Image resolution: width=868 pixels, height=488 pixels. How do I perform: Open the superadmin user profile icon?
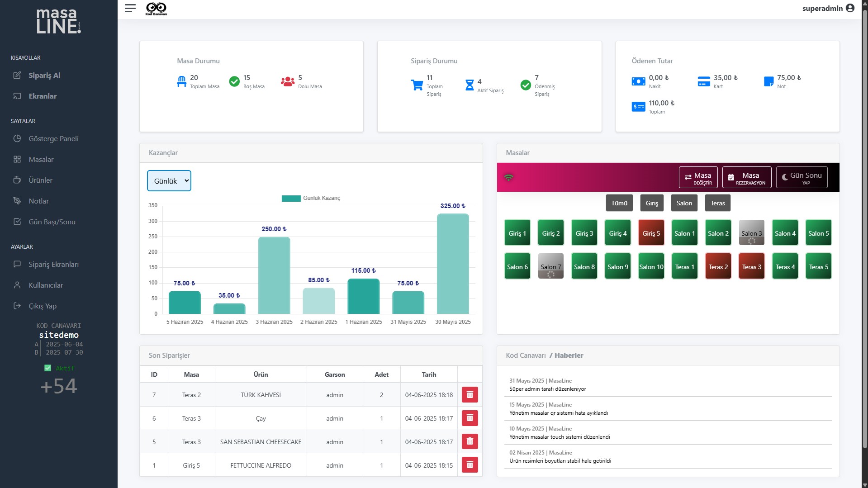point(850,8)
